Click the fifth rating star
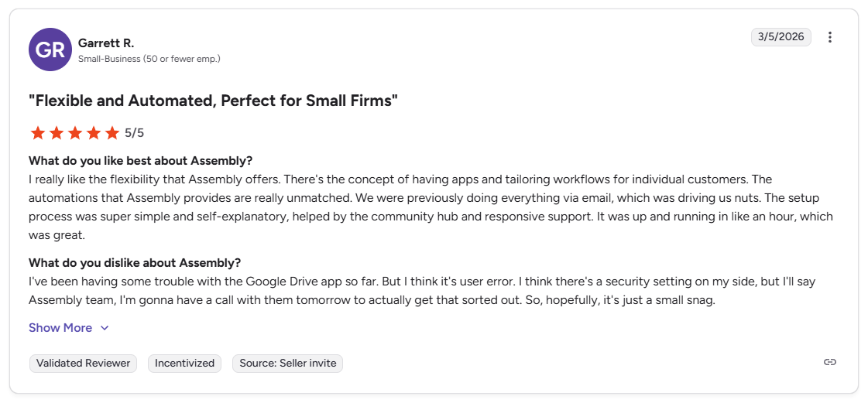The width and height of the screenshot is (868, 403). pos(112,133)
